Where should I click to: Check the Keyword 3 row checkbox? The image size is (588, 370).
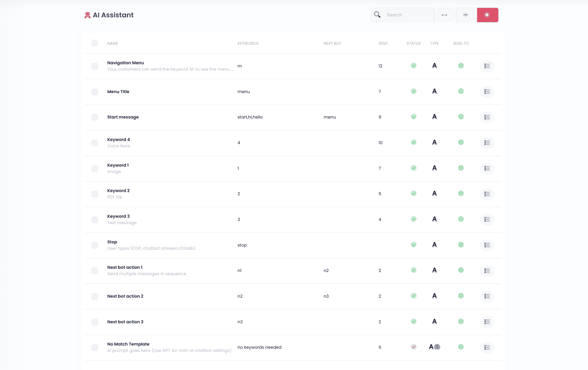95,219
